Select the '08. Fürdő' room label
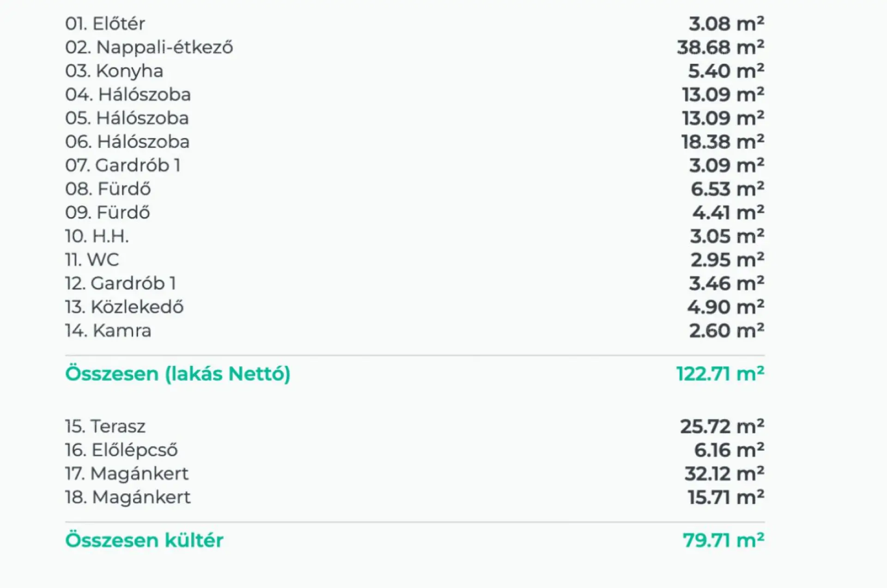Viewport: 887px width, 588px height. tap(108, 188)
